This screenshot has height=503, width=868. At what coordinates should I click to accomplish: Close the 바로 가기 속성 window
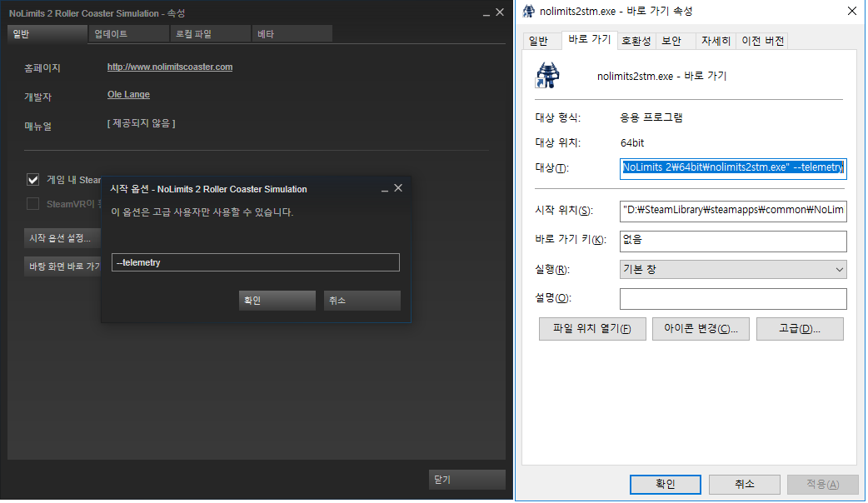pos(852,11)
